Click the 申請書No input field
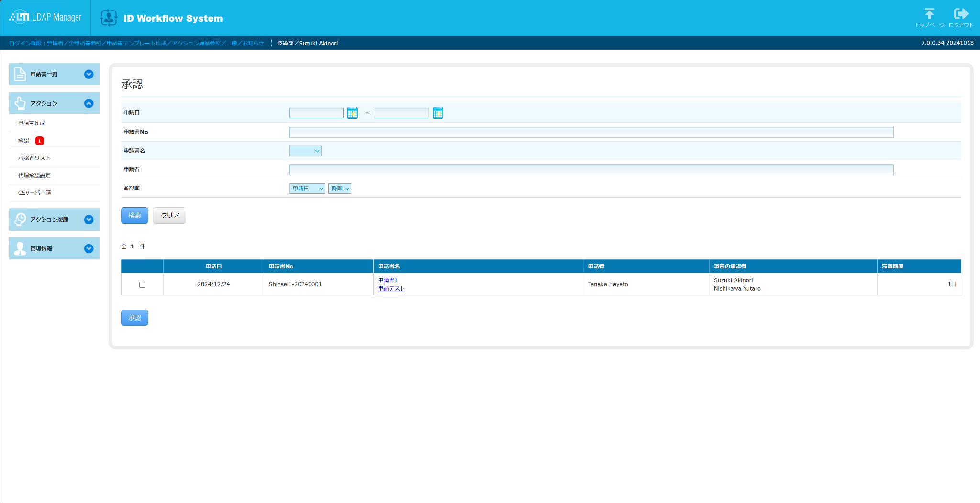This screenshot has height=503, width=980. (x=591, y=132)
